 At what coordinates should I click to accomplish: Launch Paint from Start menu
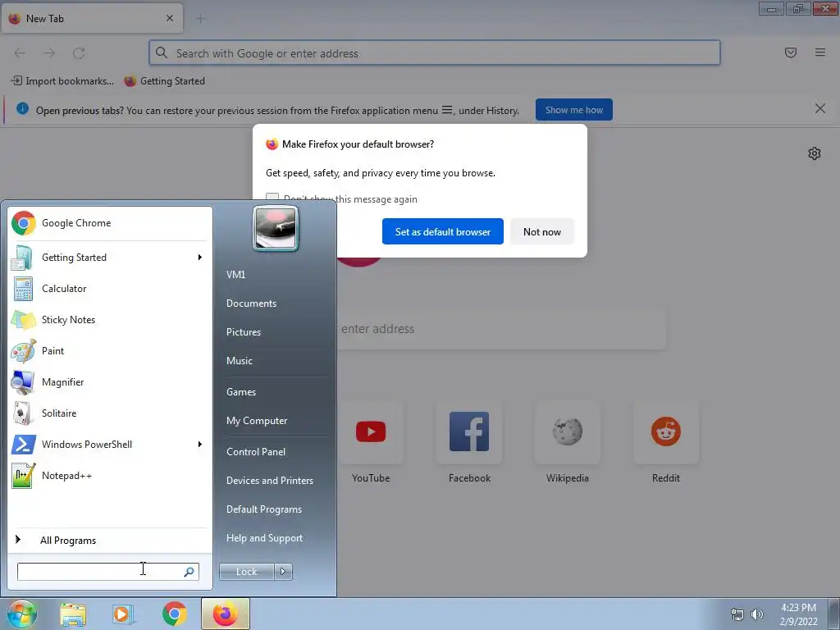coord(109,351)
